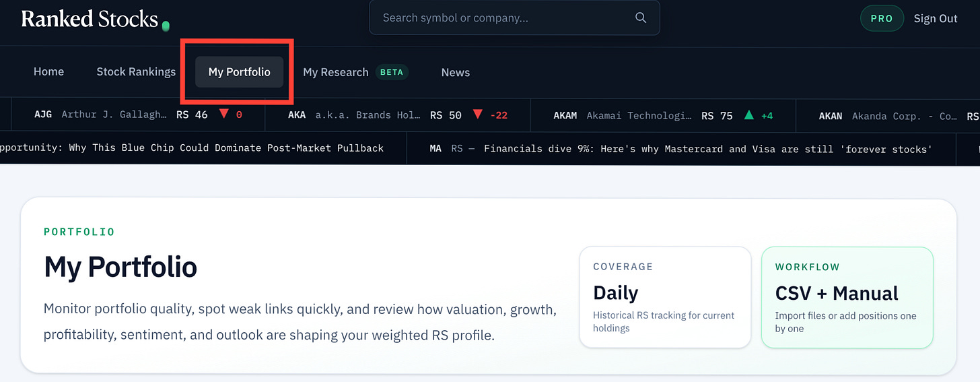Click the Coverage Daily card
This screenshot has height=382, width=980.
pos(665,297)
